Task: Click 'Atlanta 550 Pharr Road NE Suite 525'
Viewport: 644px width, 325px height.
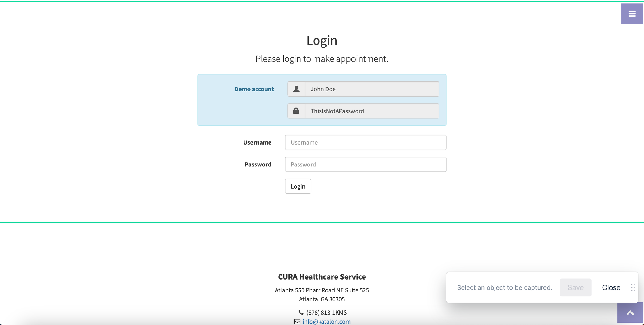Action: (x=322, y=290)
